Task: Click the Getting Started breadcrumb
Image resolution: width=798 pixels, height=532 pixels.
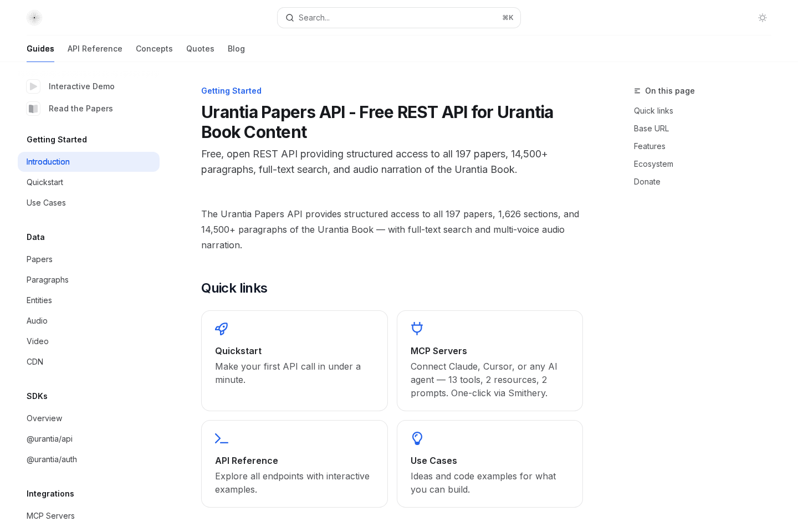Action: [231, 91]
